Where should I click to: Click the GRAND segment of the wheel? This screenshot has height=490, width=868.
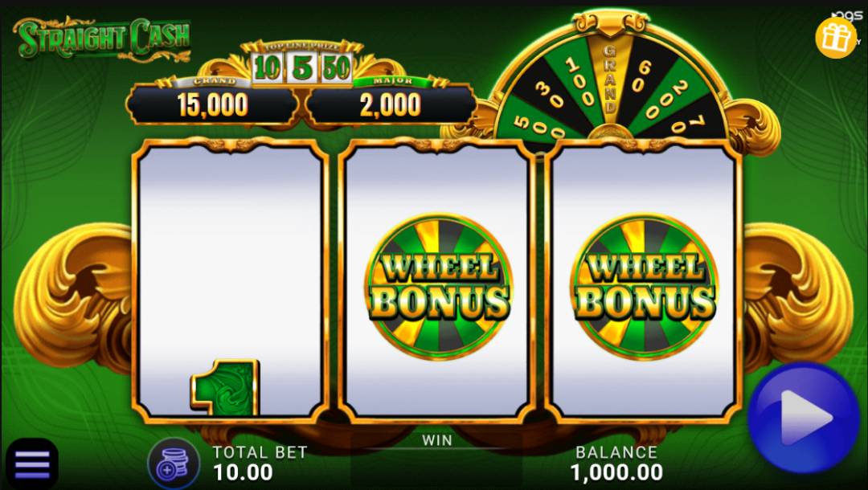(x=609, y=77)
